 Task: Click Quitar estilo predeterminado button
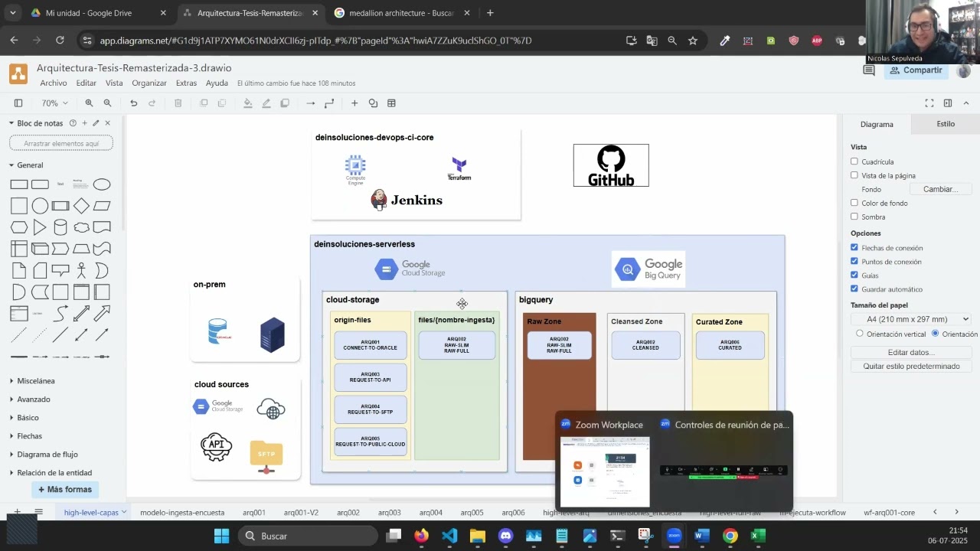point(911,366)
